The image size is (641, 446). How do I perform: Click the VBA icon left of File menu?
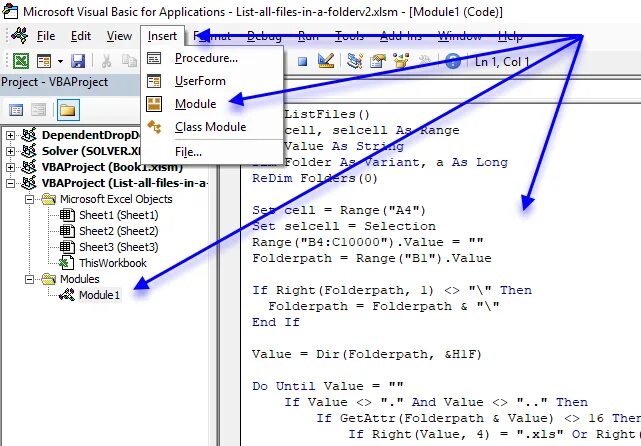click(20, 36)
